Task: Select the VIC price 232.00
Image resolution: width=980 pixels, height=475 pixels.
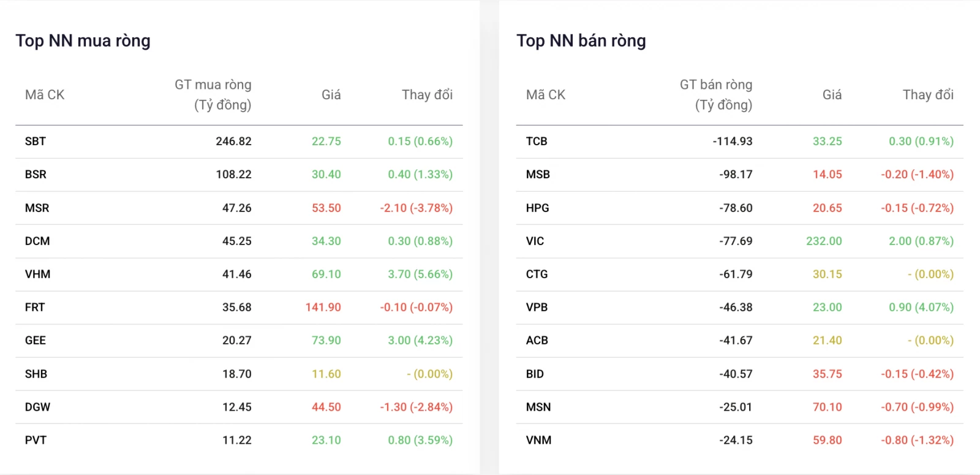Action: pyautogui.click(x=824, y=241)
